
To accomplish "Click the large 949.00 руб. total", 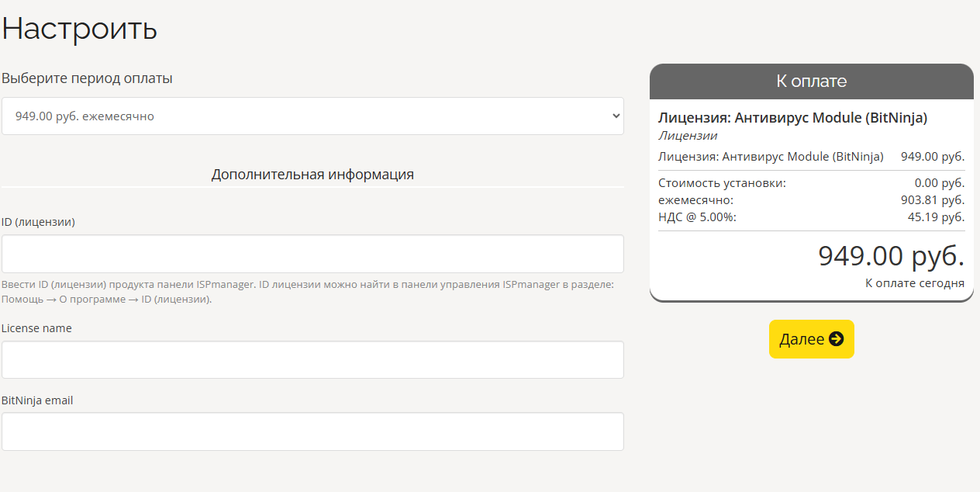I will click(892, 256).
